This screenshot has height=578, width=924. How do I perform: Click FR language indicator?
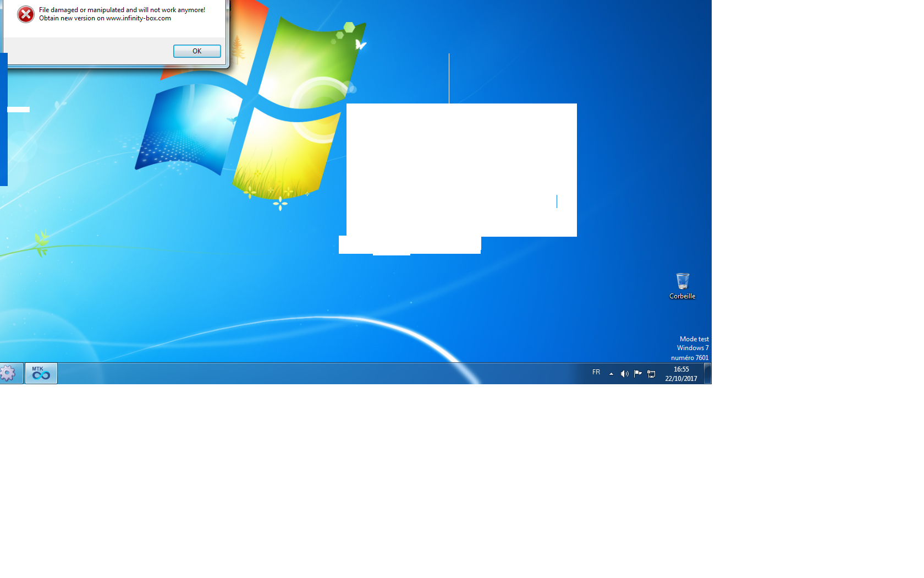click(596, 373)
